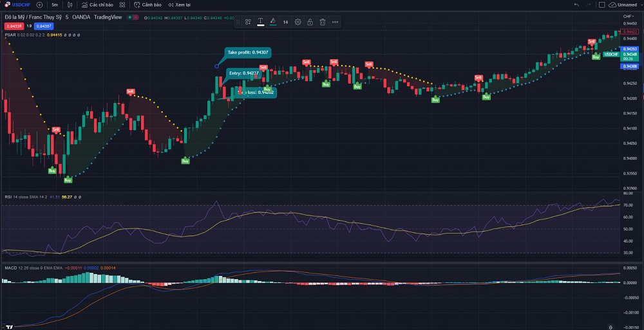This screenshot has width=644, height=330.
Task: Open the 5m timeframe selector
Action: (55, 5)
